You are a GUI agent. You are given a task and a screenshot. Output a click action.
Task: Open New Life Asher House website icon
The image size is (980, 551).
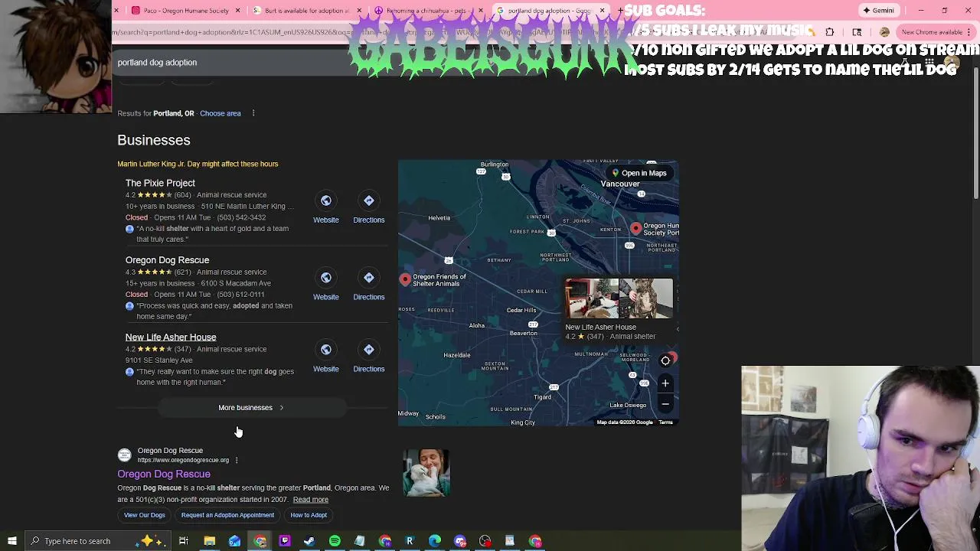click(325, 350)
